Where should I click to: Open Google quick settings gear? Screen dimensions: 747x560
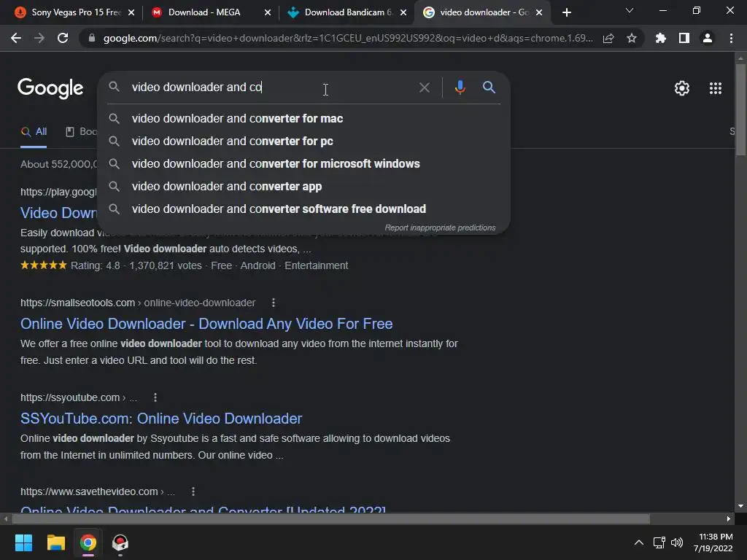[682, 88]
